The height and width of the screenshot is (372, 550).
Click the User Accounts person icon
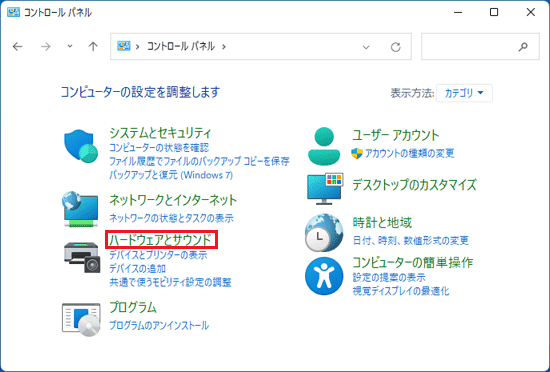(324, 146)
